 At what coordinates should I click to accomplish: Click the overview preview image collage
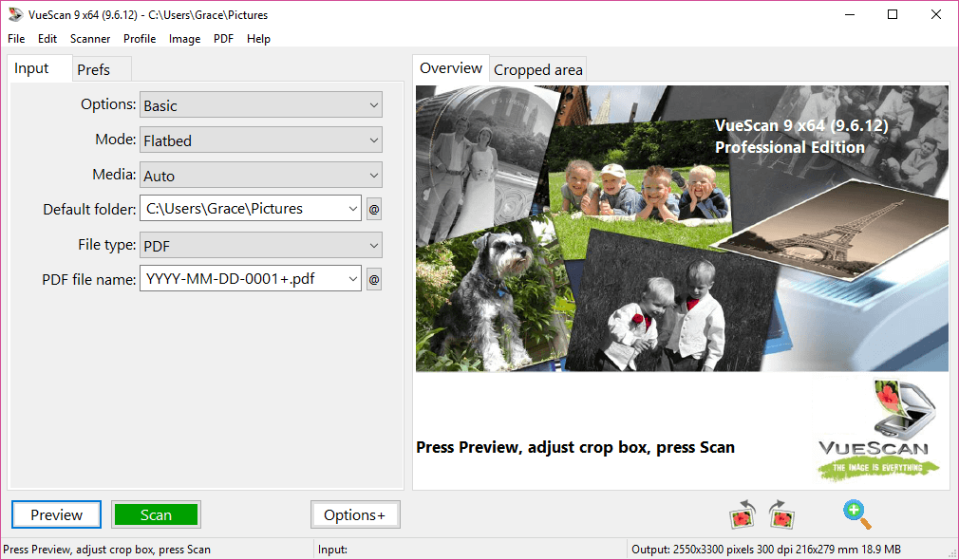682,228
